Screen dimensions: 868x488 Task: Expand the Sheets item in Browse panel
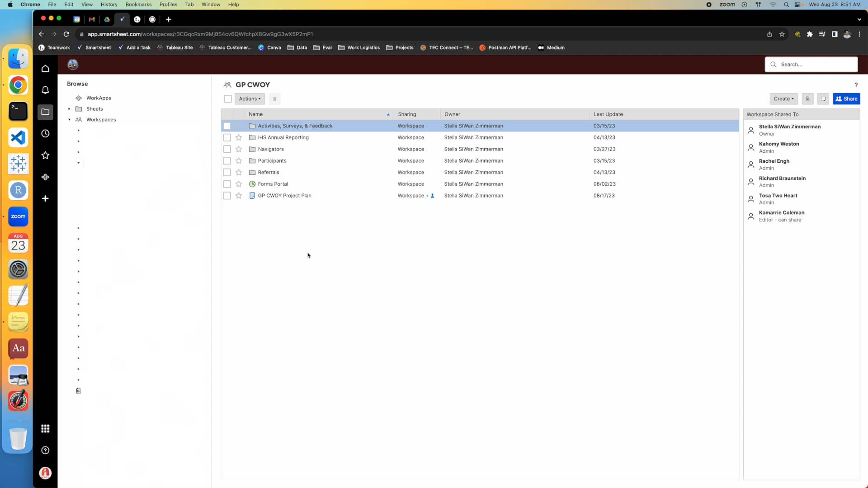69,108
